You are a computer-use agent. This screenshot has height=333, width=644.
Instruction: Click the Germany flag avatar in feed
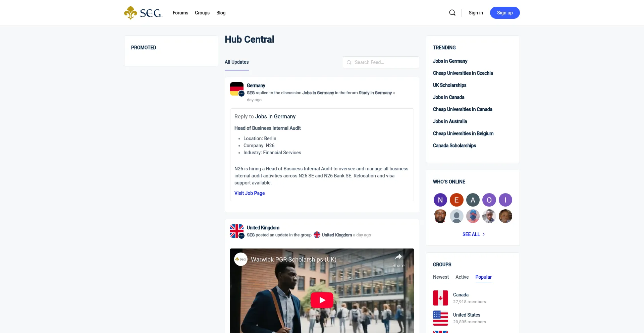237,89
